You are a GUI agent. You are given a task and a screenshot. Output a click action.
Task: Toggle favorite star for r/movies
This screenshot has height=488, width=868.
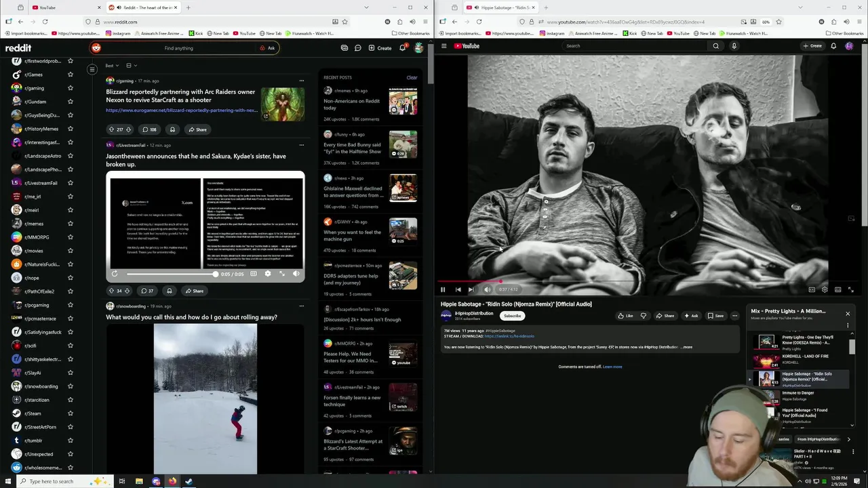70,251
